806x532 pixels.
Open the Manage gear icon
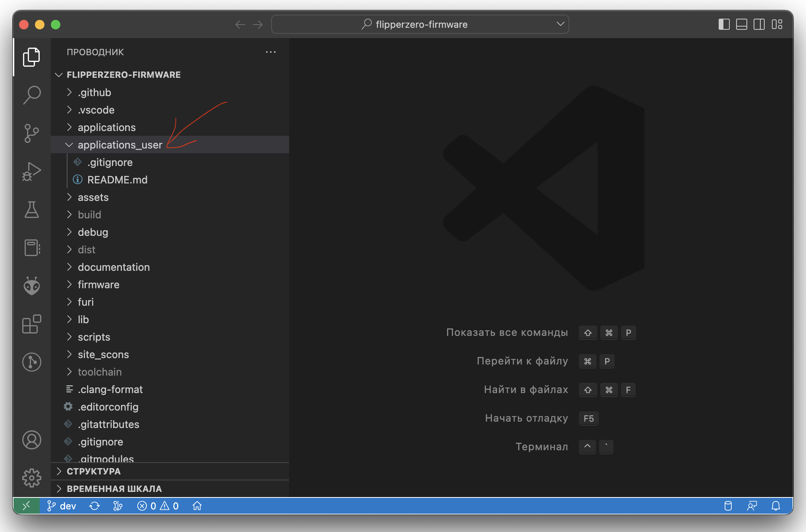(x=32, y=478)
